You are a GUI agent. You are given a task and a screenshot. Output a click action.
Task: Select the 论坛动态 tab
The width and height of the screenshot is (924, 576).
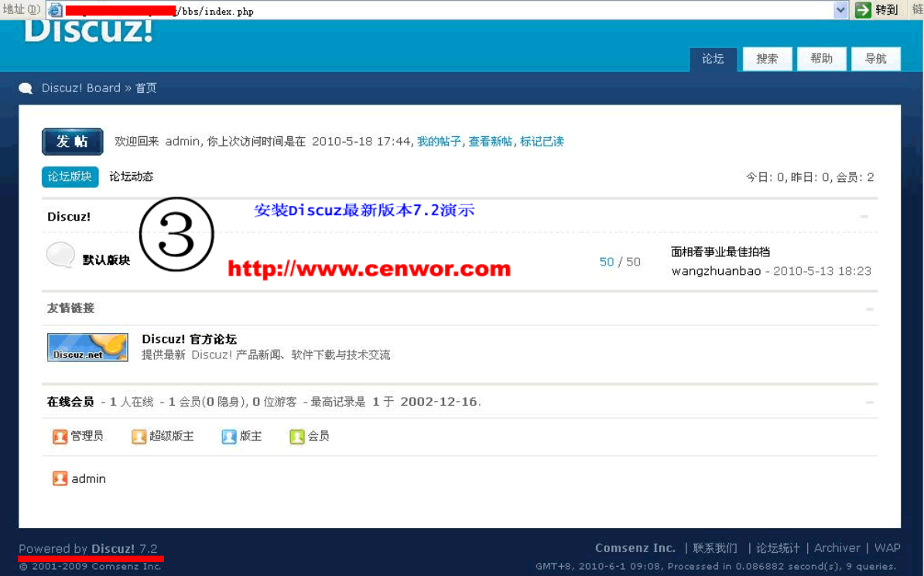(x=132, y=177)
